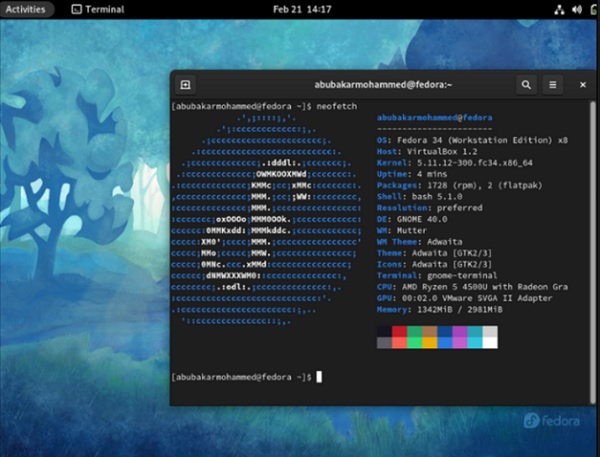Open the terminal hamburger menu

point(552,85)
